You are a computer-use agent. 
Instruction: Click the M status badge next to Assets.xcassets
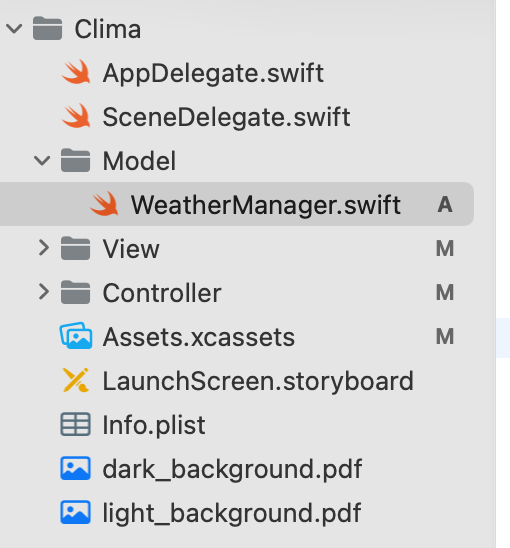(x=445, y=337)
